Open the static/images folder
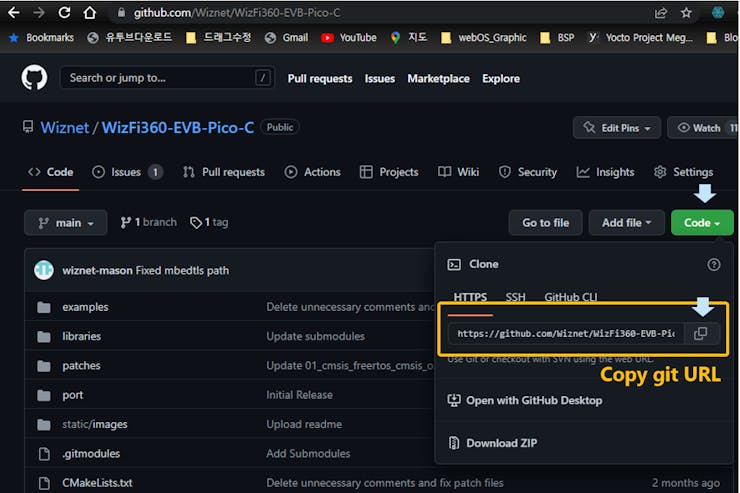Image resolution: width=740 pixels, height=493 pixels. click(95, 425)
